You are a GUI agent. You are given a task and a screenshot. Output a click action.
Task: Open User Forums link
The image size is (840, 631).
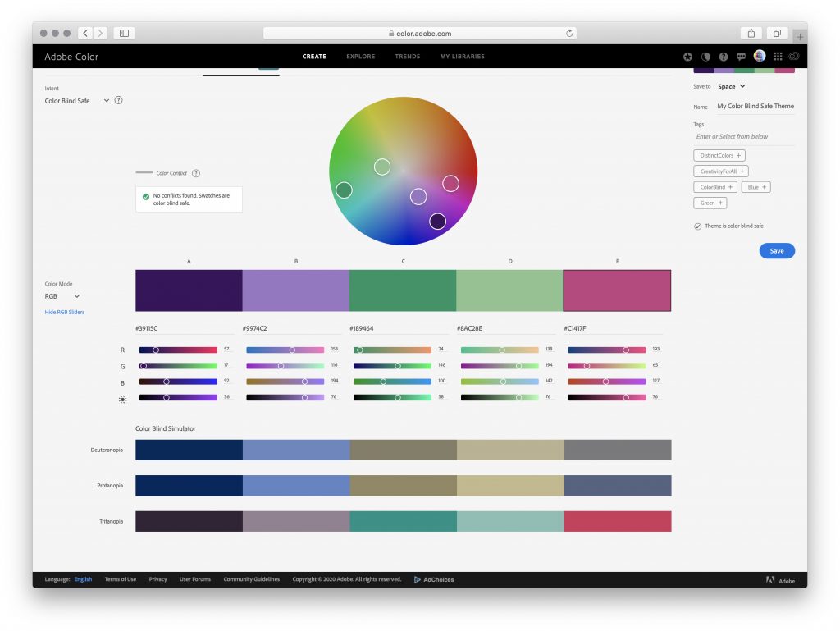coord(195,579)
